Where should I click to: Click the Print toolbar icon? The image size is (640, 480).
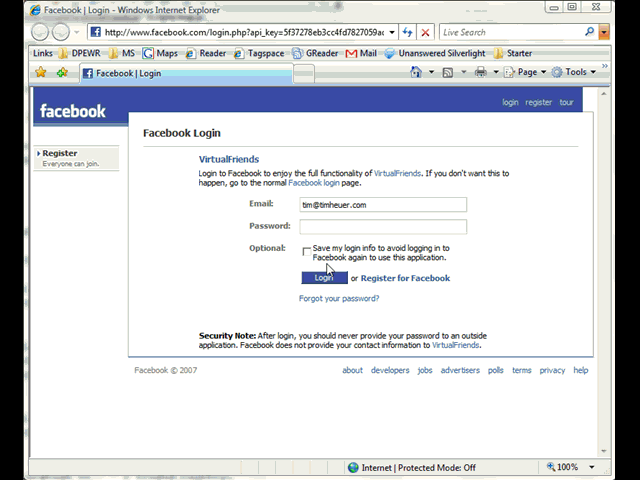click(x=481, y=72)
